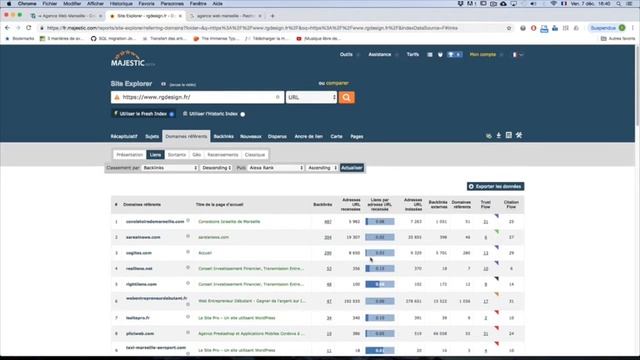The height and width of the screenshot is (360, 640).
Task: Open the list icon next to Tarifs
Action: 430,54
